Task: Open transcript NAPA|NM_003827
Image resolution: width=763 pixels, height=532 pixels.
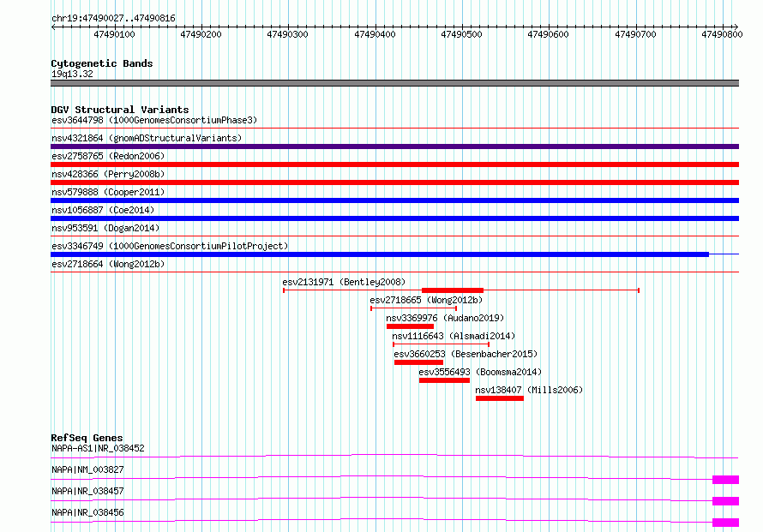Action: (x=87, y=469)
